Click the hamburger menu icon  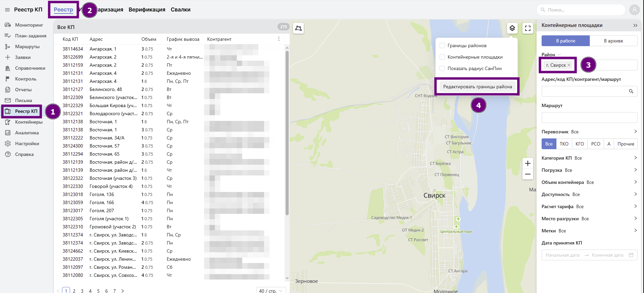pos(7,10)
